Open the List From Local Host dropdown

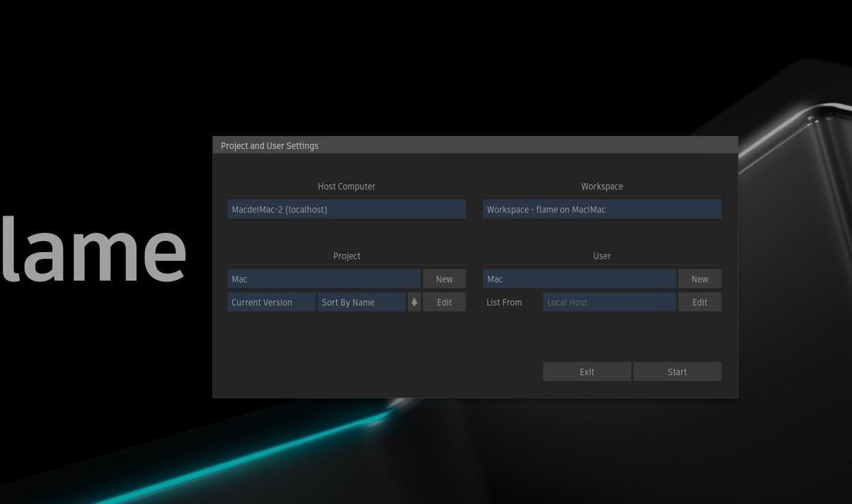click(x=609, y=301)
